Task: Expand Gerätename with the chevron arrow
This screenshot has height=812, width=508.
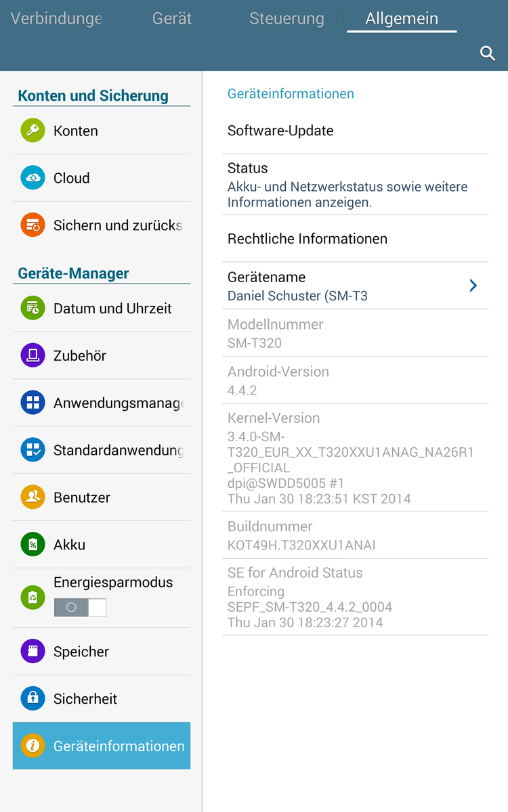Action: point(473,286)
